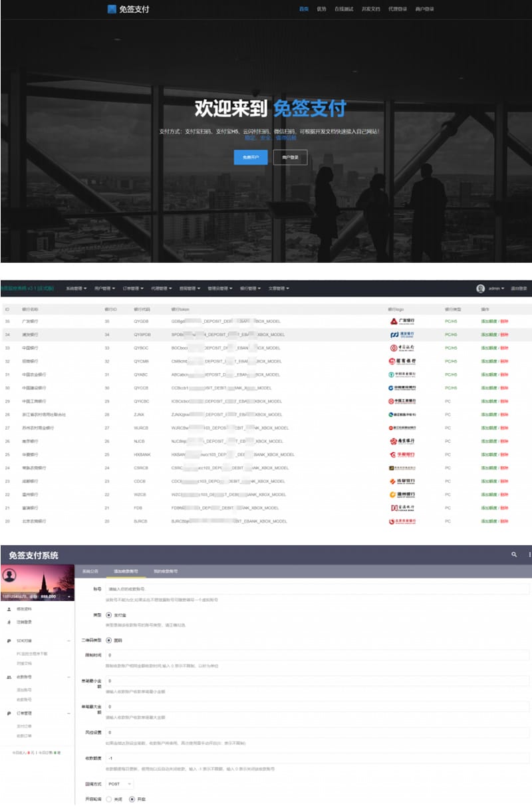Collapse the 收款账号 sidebar section
Screen dimensions: 532x812
68,676
